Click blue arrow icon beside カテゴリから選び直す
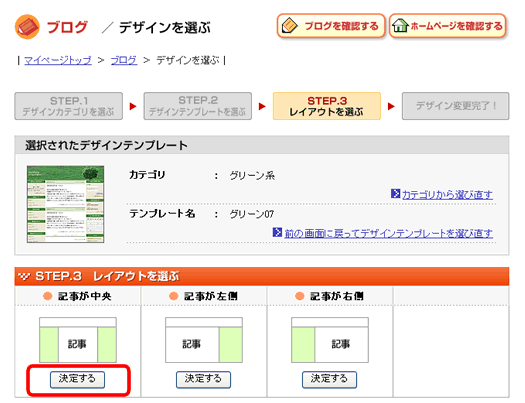The height and width of the screenshot is (403, 525). click(x=395, y=193)
